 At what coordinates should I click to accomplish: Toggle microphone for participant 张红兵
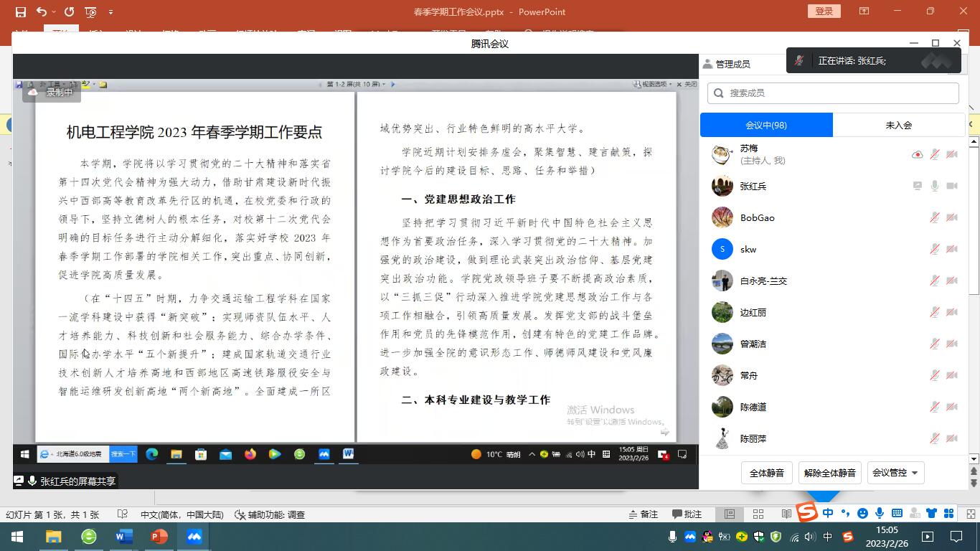(x=934, y=186)
